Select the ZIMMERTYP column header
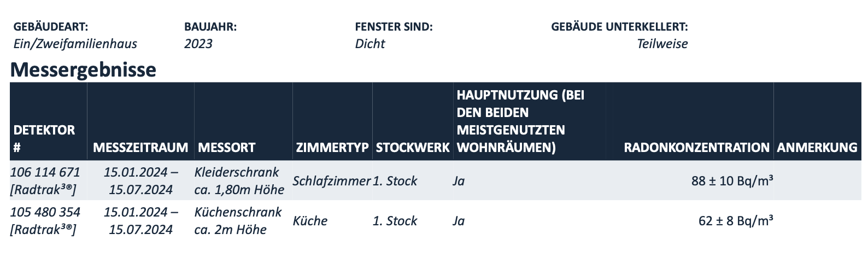The width and height of the screenshot is (868, 257). pos(332,147)
